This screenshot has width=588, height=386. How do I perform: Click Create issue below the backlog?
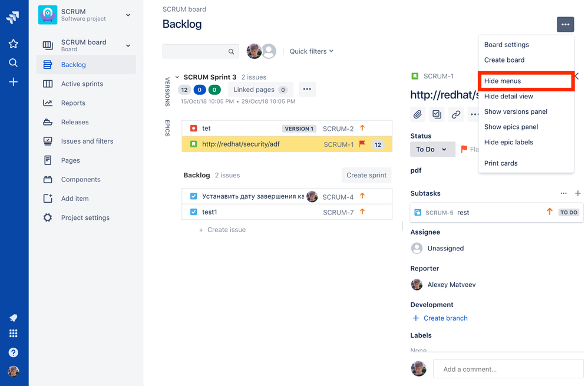222,230
